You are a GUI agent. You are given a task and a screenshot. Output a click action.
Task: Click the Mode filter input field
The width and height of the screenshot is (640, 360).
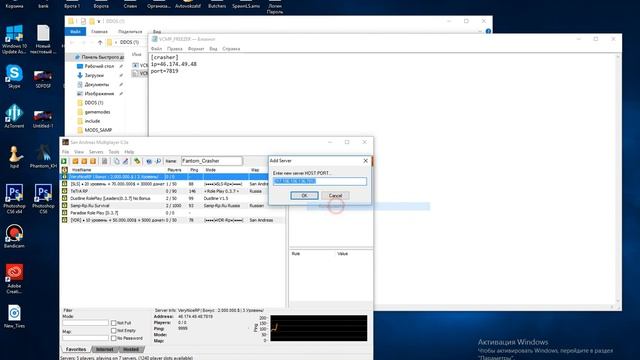pyautogui.click(x=85, y=323)
